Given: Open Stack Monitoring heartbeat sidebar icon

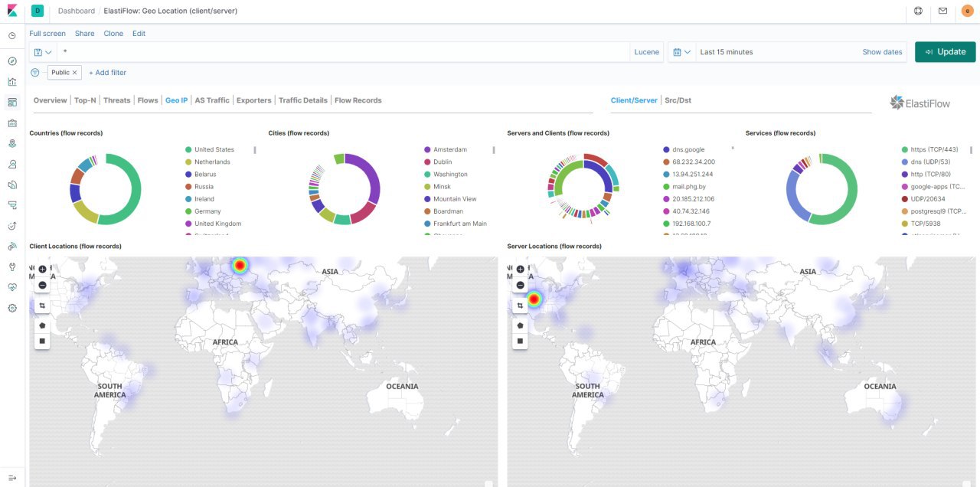Looking at the screenshot, I should (x=12, y=287).
